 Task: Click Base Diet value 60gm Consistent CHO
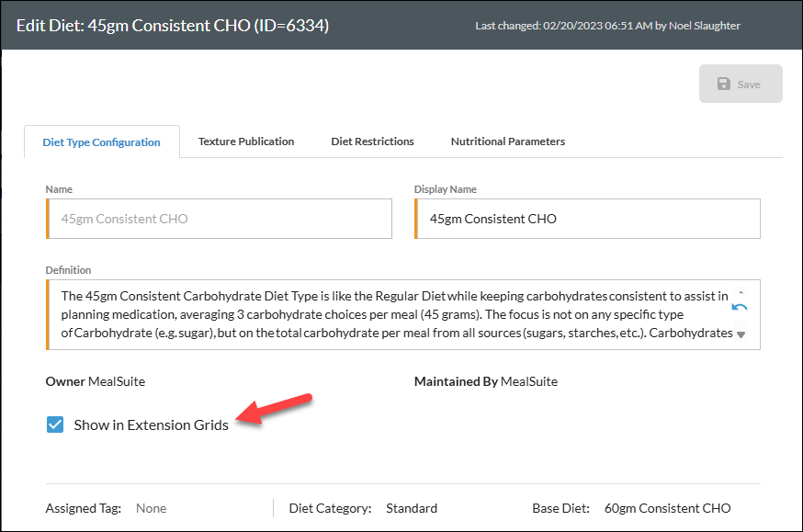667,508
